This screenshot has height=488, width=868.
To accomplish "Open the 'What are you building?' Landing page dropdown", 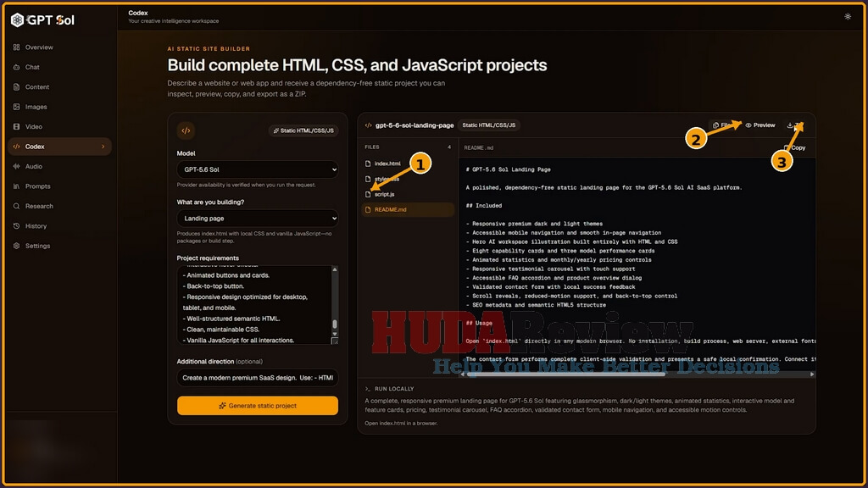I will coord(258,218).
